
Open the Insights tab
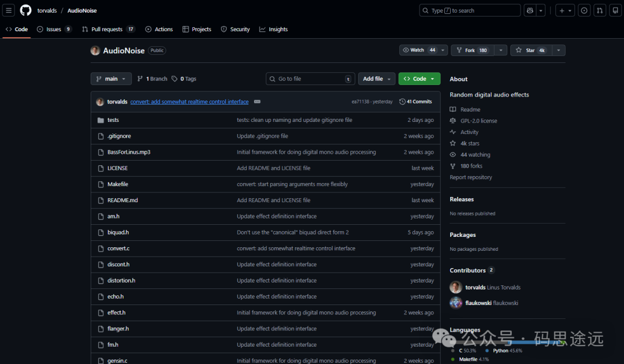pos(273,29)
